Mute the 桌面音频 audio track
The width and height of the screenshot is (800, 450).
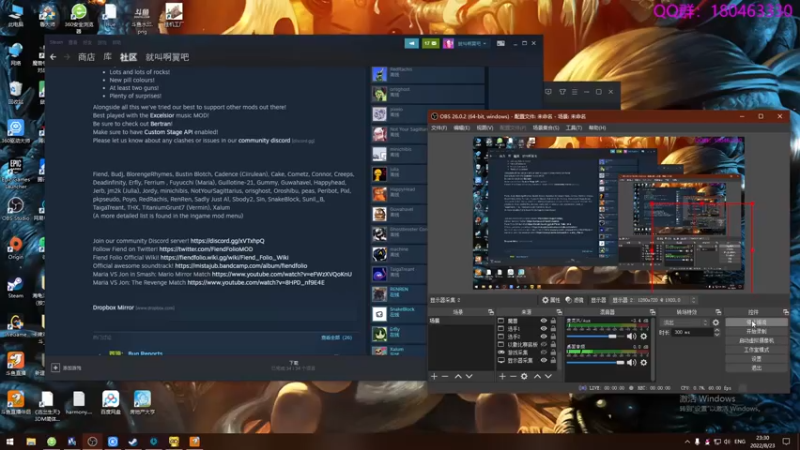(x=632, y=362)
